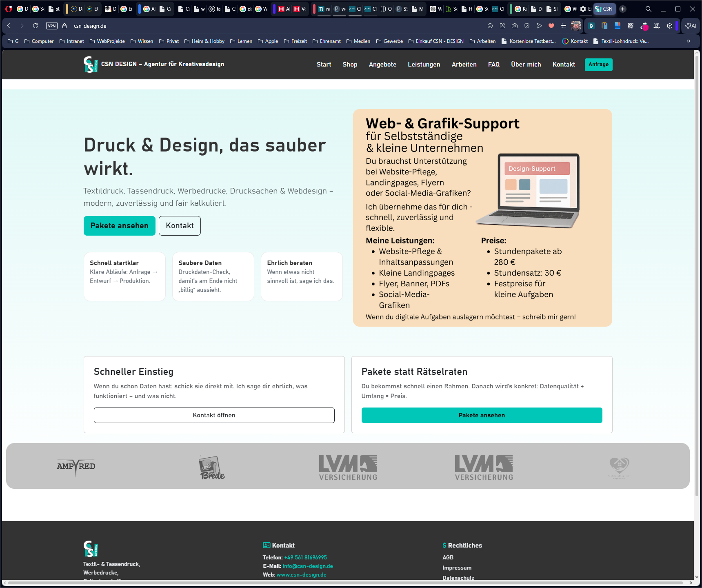Open the Einkauf CSN - DESIGN folder
702x588 pixels.
click(x=436, y=41)
